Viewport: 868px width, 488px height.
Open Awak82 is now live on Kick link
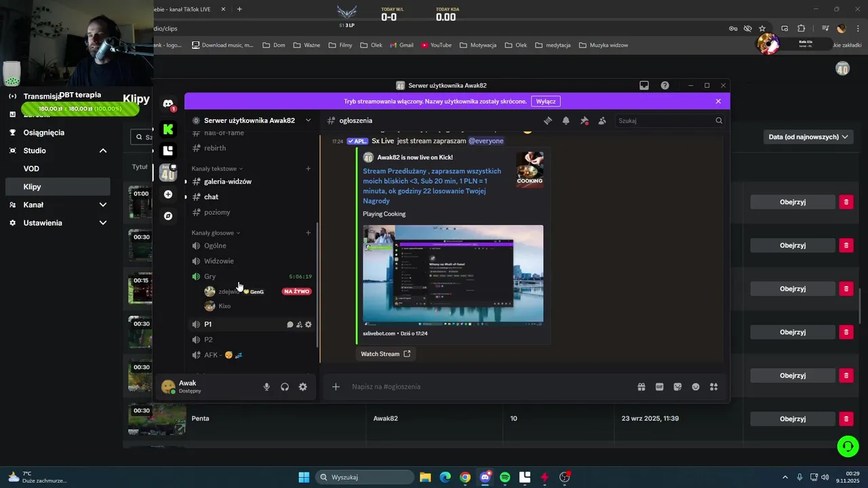[x=415, y=157]
